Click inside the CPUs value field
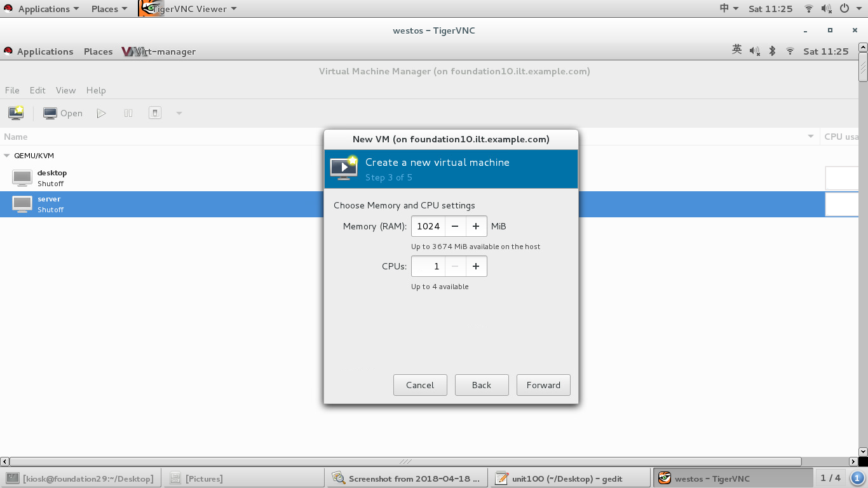The image size is (868, 488). tap(428, 266)
